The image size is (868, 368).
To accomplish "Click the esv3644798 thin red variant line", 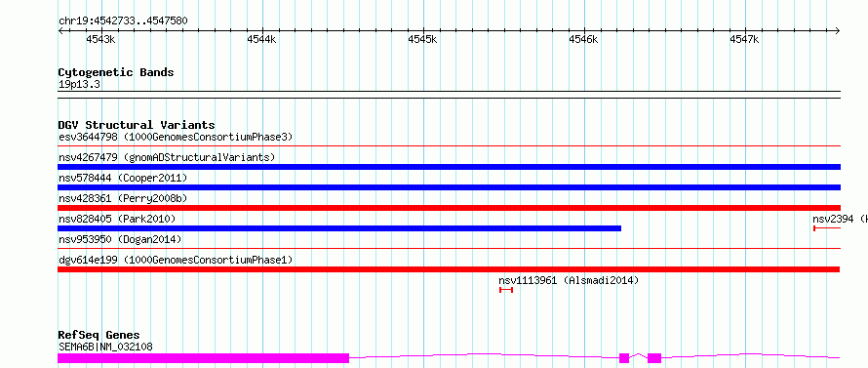I will tap(449, 146).
